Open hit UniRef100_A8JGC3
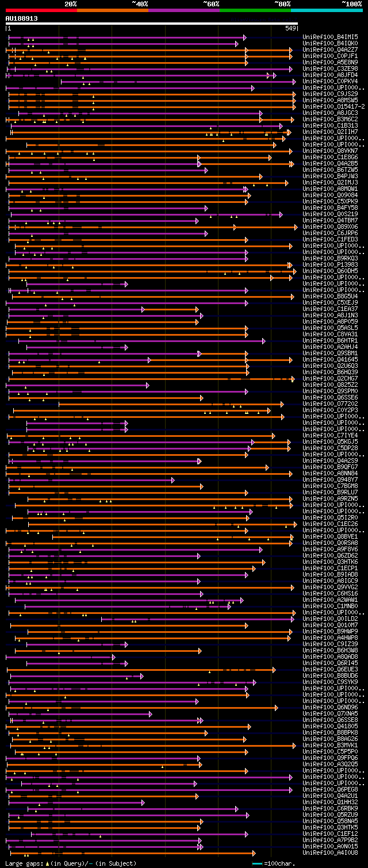Image resolution: width=368 pixels, height=868 pixels. click(330, 113)
